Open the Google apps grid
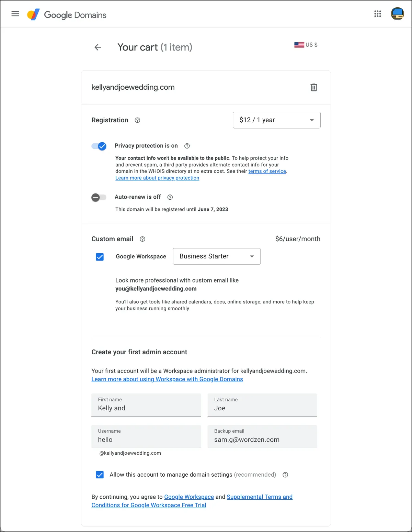This screenshot has height=532, width=412. click(x=378, y=14)
